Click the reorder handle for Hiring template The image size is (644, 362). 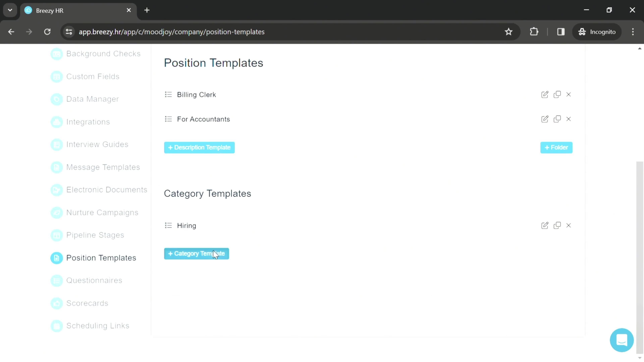point(169,225)
